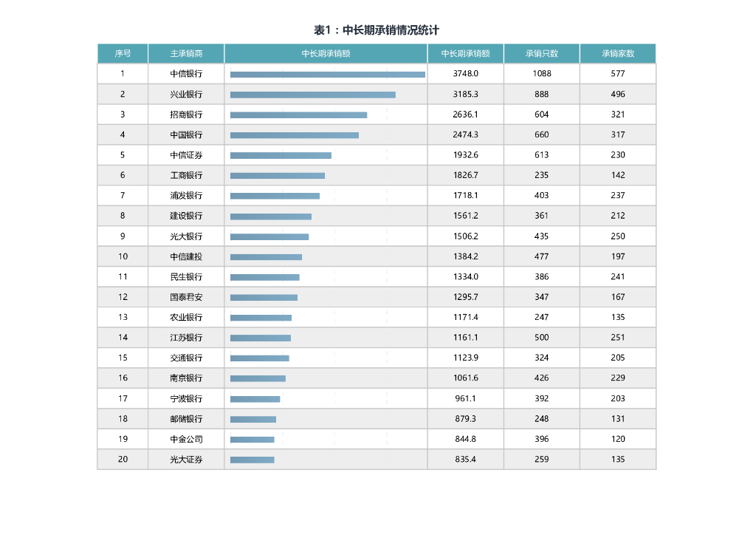
Task: Select the 承销家数 column header
Action: pyautogui.click(x=618, y=53)
